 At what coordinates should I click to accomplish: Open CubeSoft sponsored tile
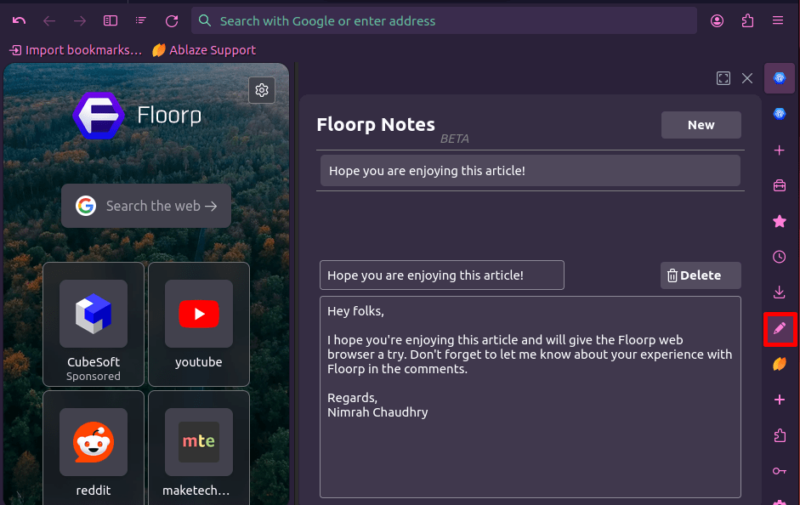point(93,324)
